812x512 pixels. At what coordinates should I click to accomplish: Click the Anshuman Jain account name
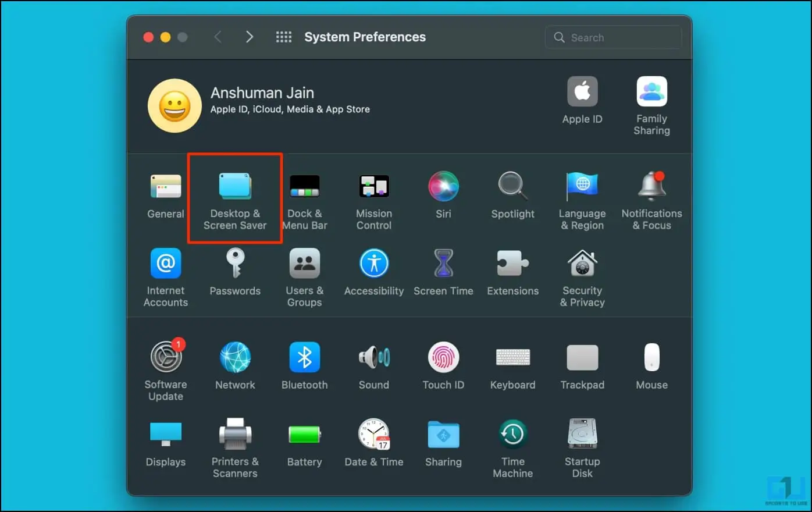(262, 93)
